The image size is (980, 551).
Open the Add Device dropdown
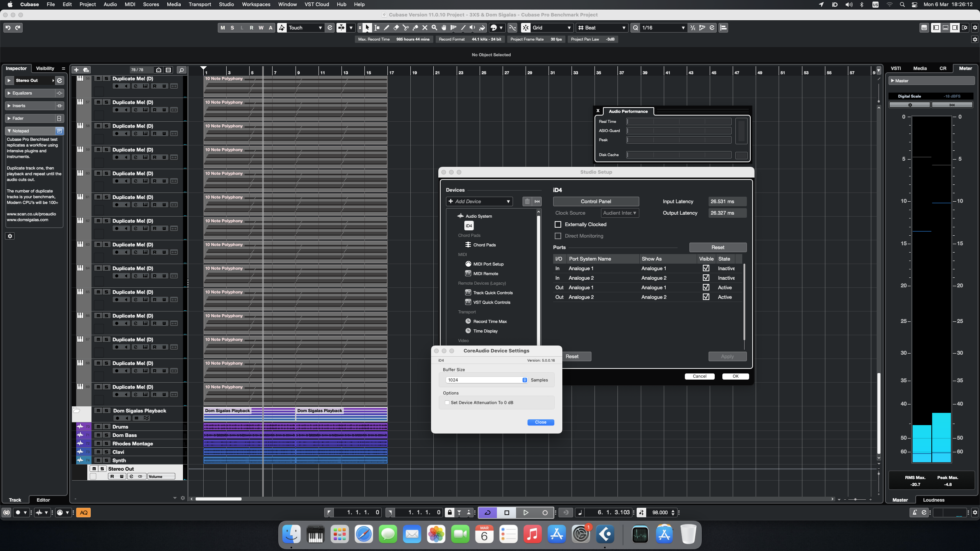tap(479, 201)
